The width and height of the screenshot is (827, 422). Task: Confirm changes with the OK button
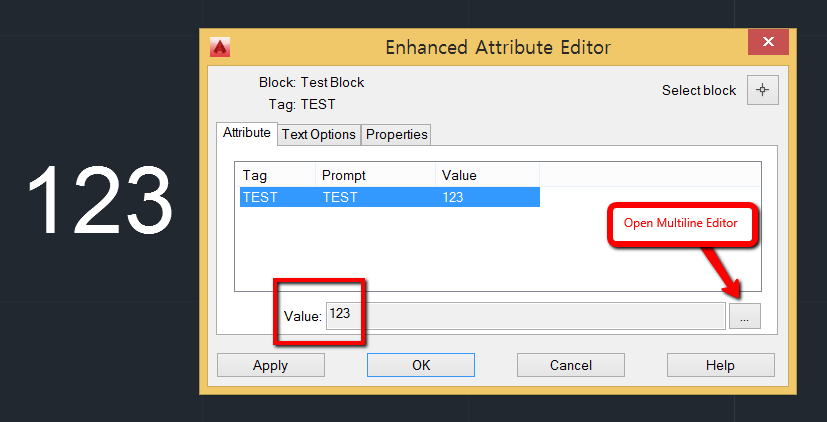[x=421, y=365]
